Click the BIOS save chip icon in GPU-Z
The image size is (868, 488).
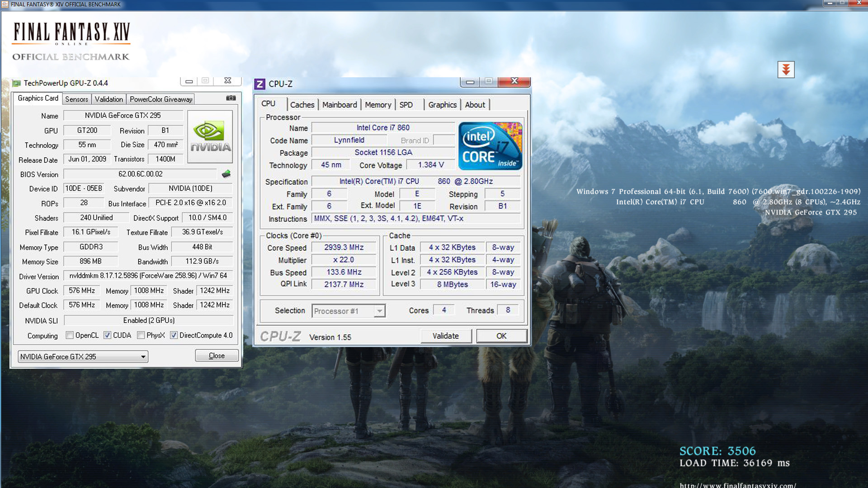pos(226,174)
